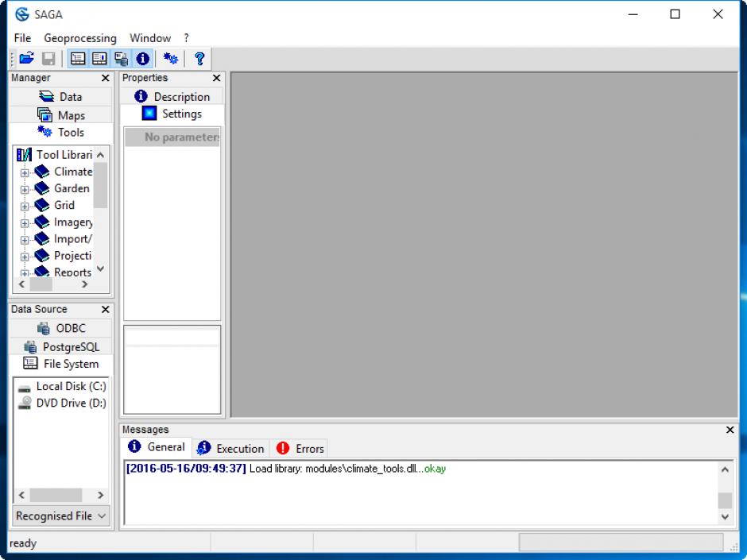Viewport: 747px width, 560px height.
Task: Click the Load library climate_tools.dll log message
Action: click(286, 469)
